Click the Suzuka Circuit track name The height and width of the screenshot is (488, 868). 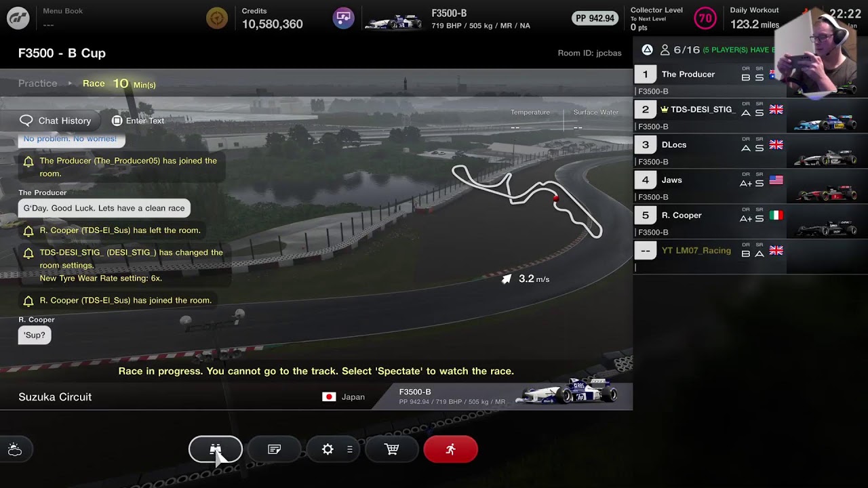[55, 397]
